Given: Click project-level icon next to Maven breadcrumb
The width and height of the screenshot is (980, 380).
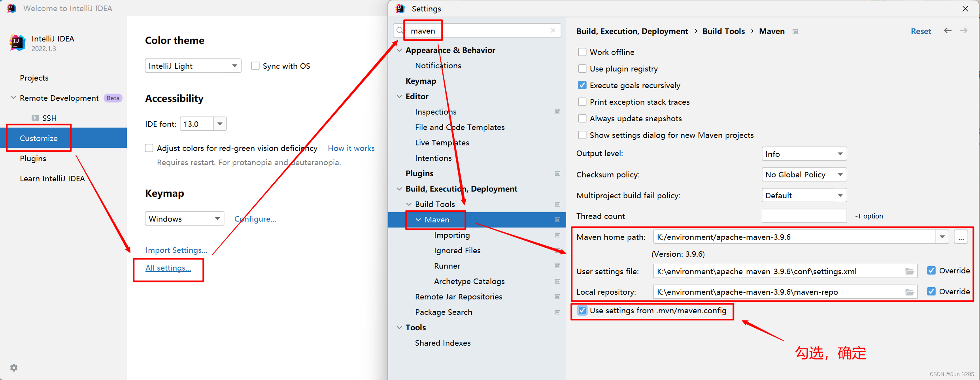Looking at the screenshot, I should point(795,32).
